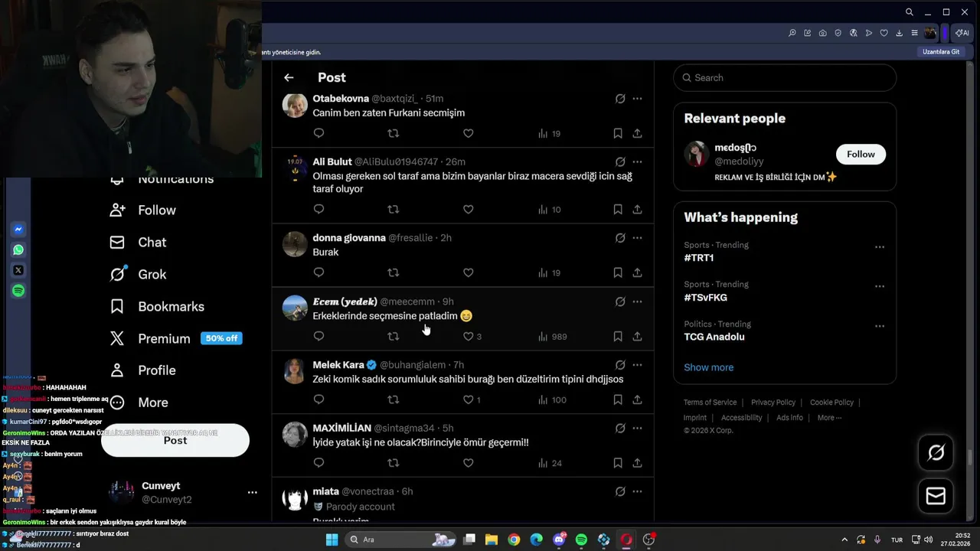Reply to MAXİMİLİAN's comment
This screenshot has width=980, height=551.
[x=318, y=462]
